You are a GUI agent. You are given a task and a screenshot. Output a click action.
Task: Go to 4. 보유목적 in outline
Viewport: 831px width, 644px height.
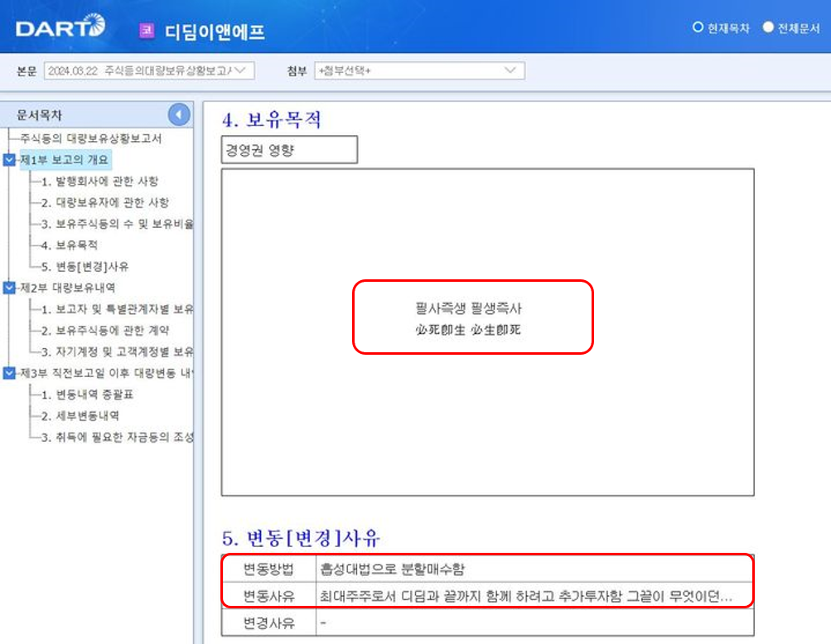tap(70, 245)
